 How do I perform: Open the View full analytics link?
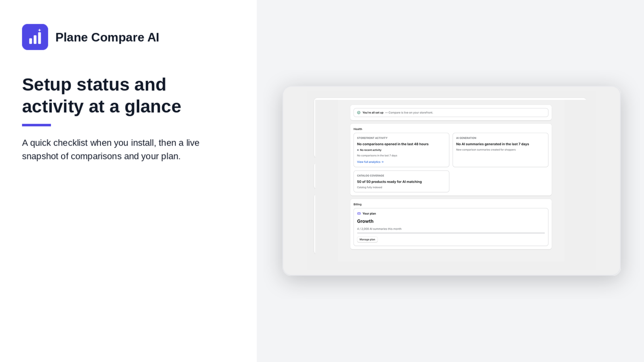pyautogui.click(x=370, y=162)
